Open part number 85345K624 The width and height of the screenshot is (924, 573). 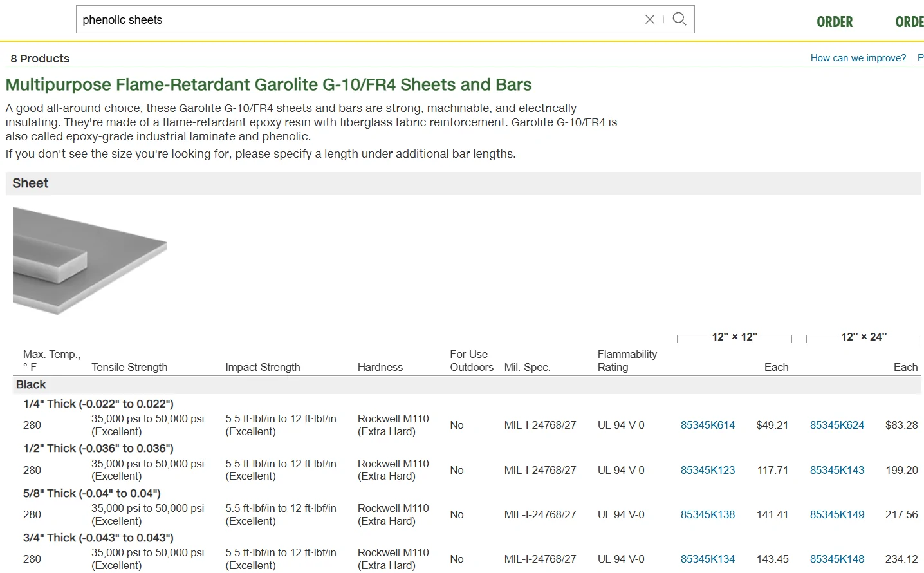tap(837, 426)
